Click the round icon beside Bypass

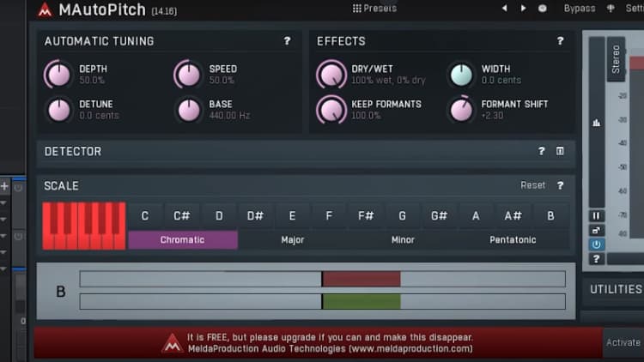[x=543, y=9]
